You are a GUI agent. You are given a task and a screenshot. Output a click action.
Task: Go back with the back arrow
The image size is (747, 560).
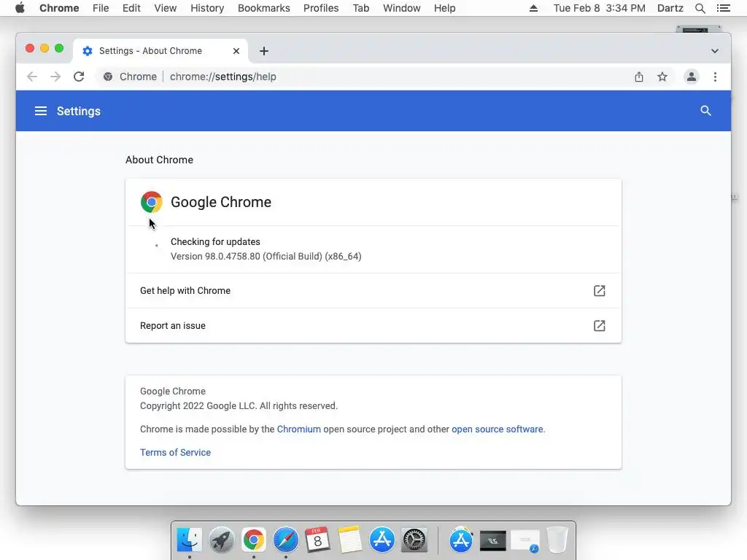32,77
